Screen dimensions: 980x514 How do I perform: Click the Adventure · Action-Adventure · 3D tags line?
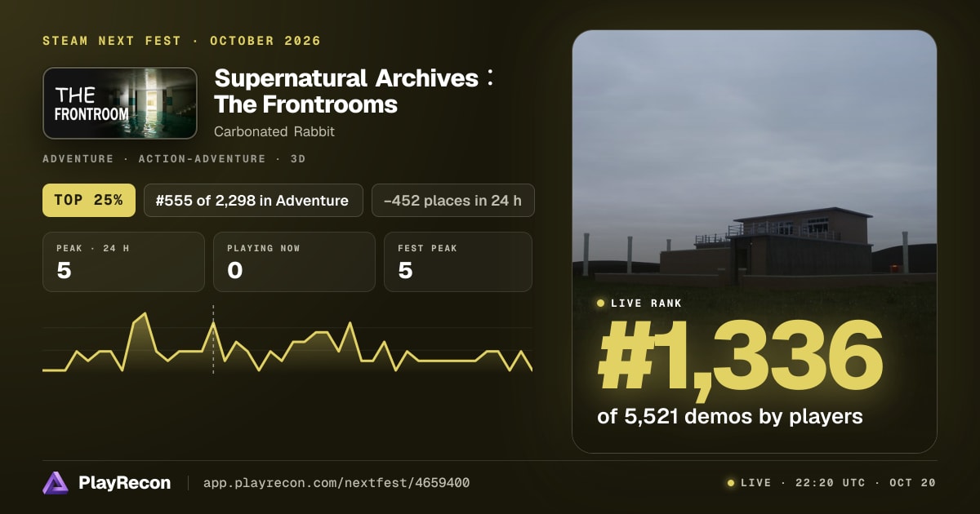point(174,159)
